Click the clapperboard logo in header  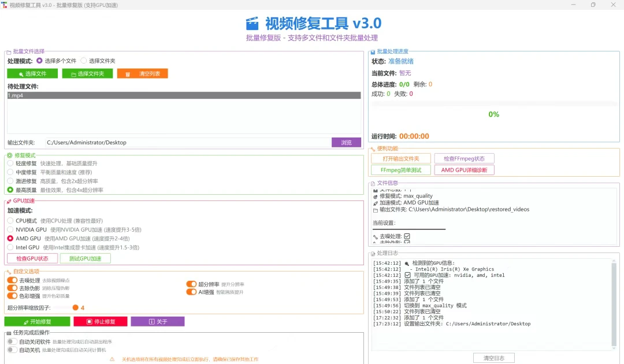pyautogui.click(x=252, y=24)
